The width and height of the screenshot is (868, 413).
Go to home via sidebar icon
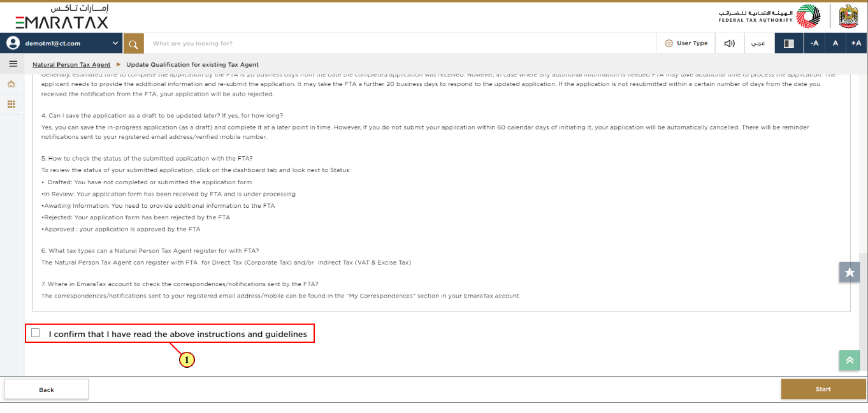[x=11, y=84]
